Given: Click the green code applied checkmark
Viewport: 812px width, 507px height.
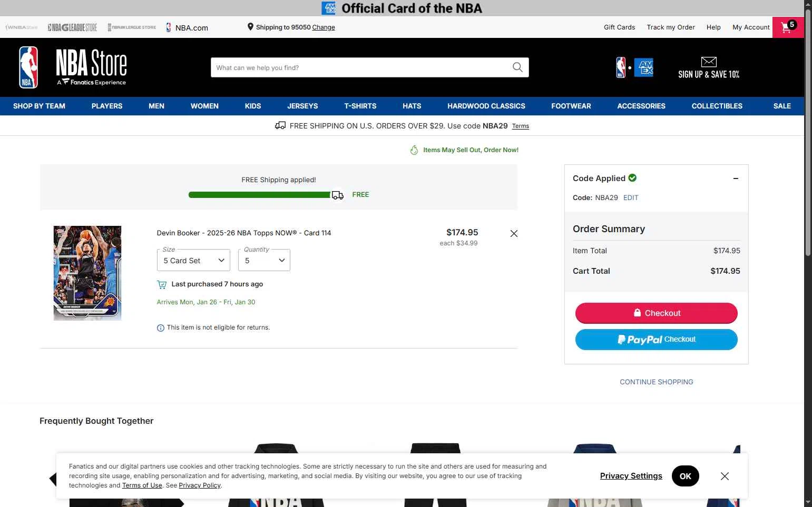Looking at the screenshot, I should [632, 178].
